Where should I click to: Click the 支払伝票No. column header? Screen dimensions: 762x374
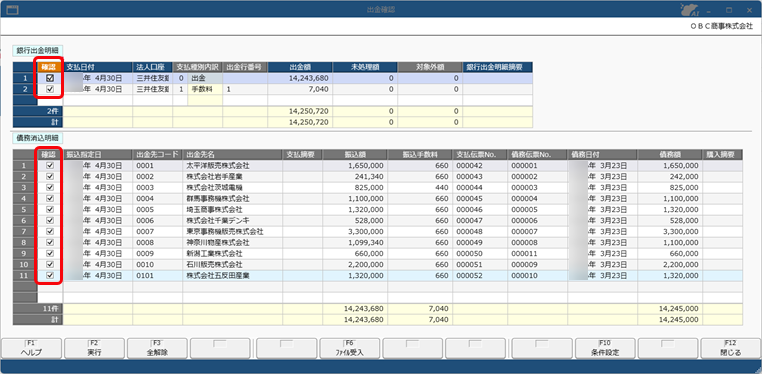tap(480, 154)
